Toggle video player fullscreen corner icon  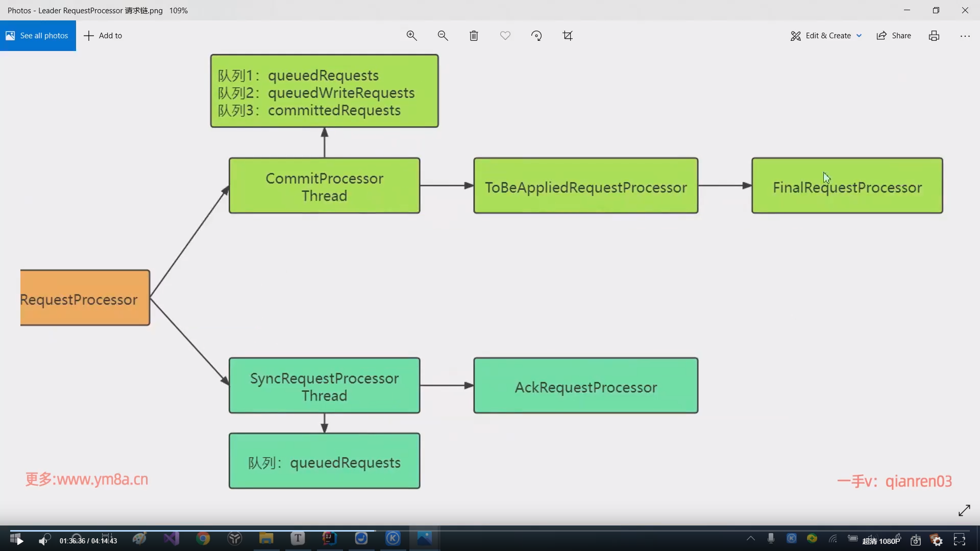(x=960, y=540)
